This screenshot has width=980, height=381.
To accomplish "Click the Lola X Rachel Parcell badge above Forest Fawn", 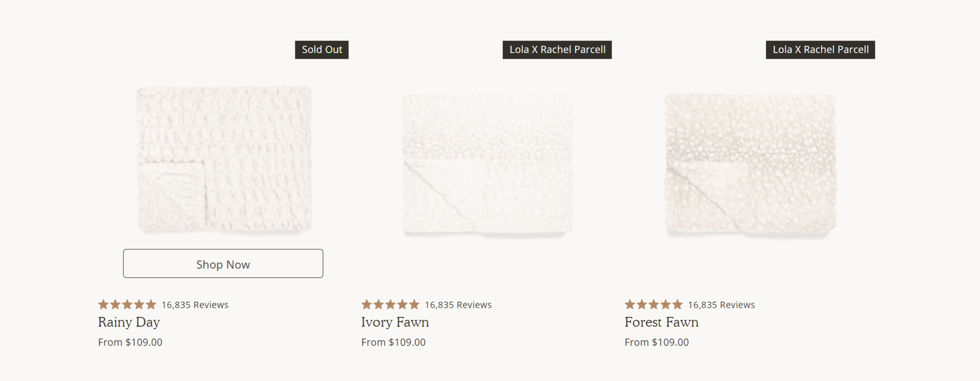I will point(820,50).
